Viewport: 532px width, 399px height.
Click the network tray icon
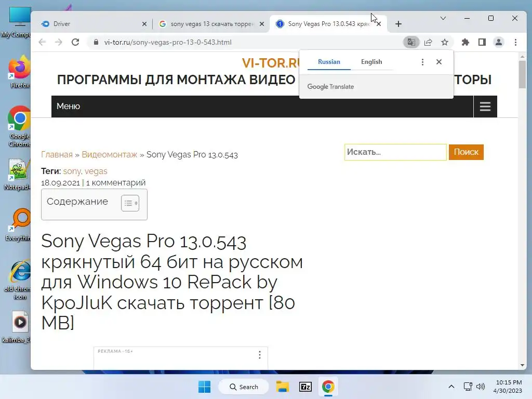pos(468,387)
